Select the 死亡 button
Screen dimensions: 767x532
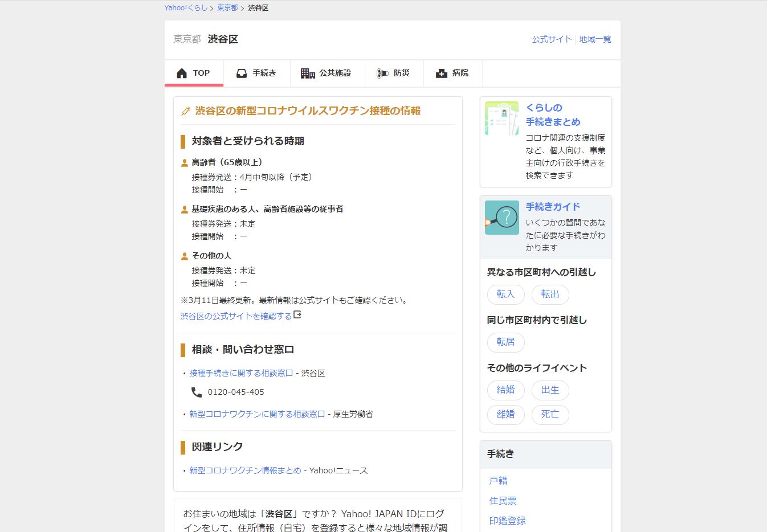pyautogui.click(x=550, y=415)
